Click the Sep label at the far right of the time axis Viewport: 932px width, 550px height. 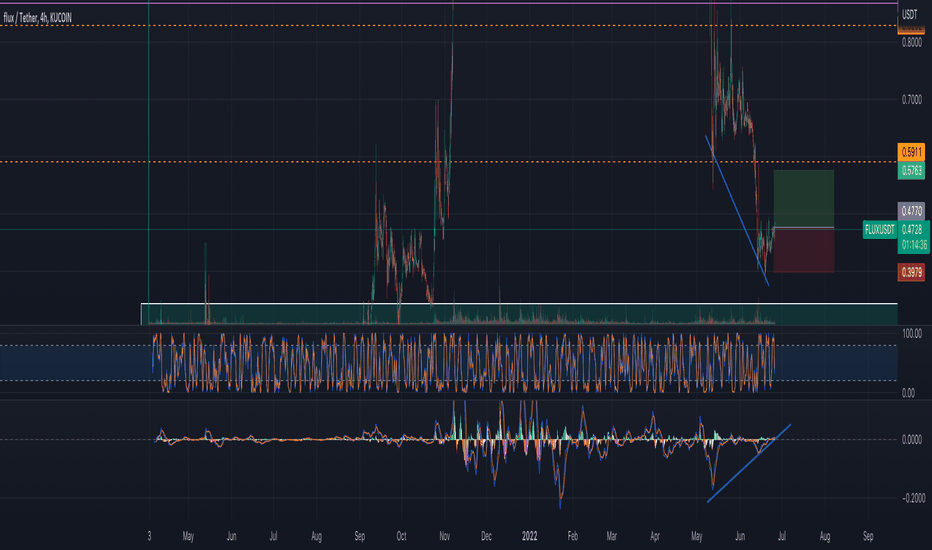click(x=868, y=536)
